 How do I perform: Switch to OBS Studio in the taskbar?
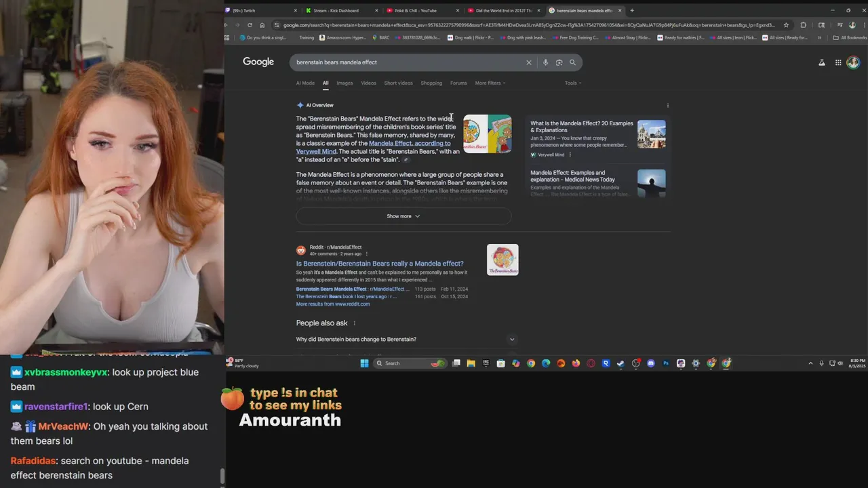coord(636,363)
